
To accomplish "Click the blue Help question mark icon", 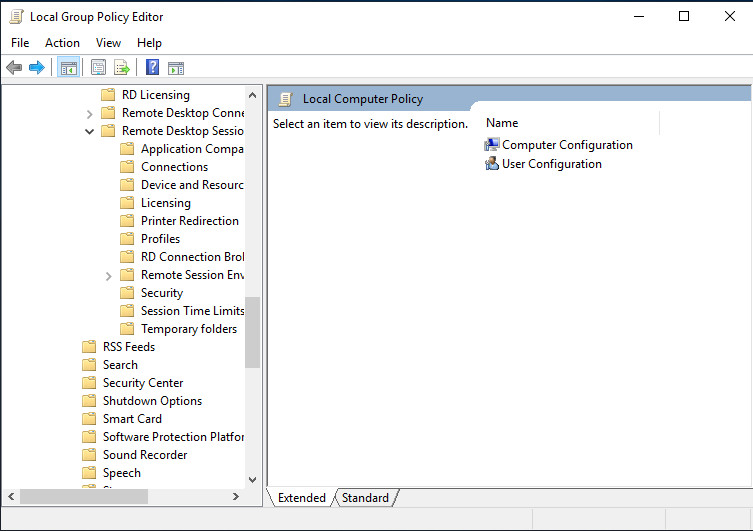I will click(152, 68).
